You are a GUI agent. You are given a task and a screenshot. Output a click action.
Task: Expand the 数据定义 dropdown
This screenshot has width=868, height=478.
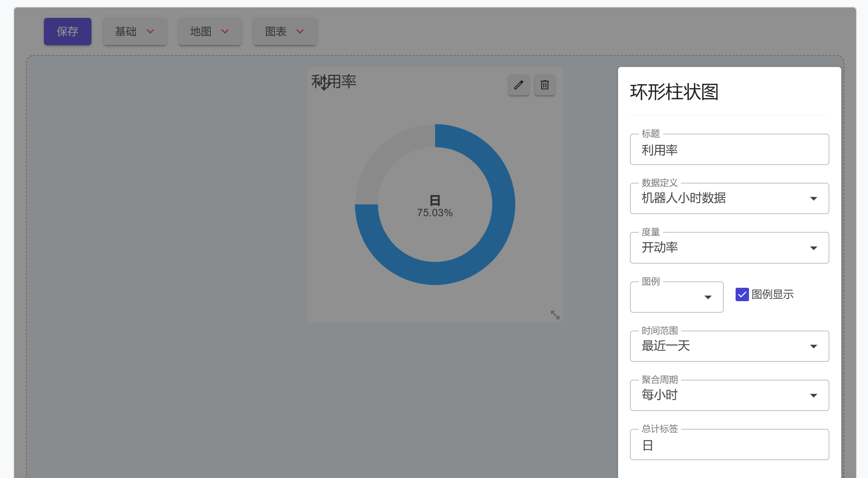[729, 198]
